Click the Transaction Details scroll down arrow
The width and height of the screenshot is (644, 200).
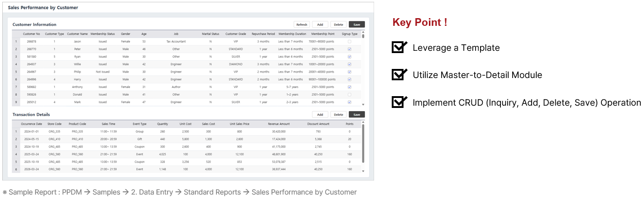click(363, 171)
